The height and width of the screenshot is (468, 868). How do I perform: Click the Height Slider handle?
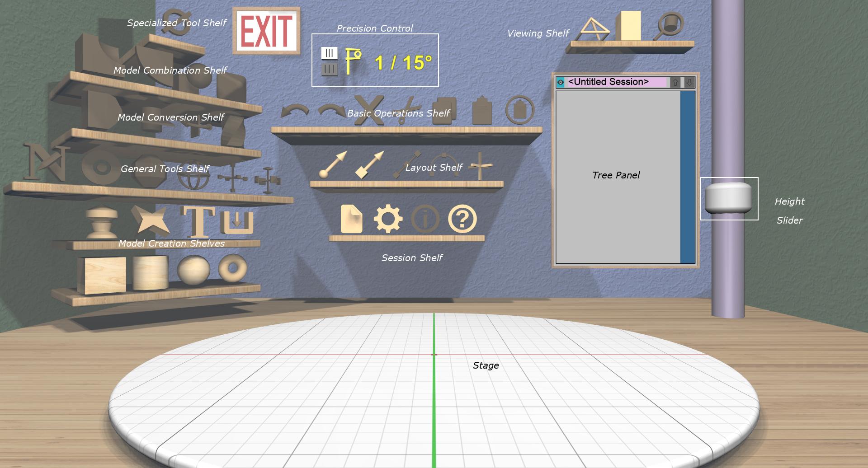tap(728, 198)
